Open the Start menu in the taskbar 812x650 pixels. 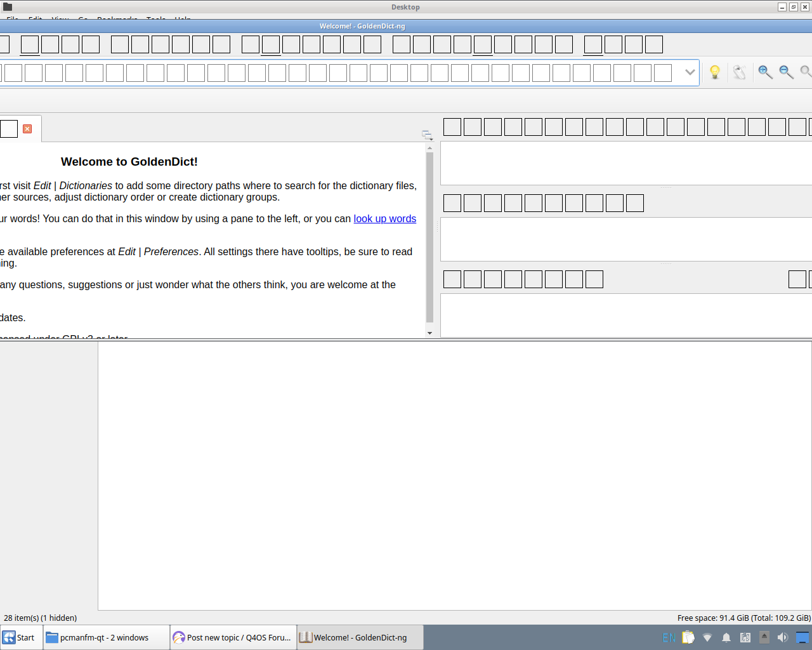pos(20,637)
